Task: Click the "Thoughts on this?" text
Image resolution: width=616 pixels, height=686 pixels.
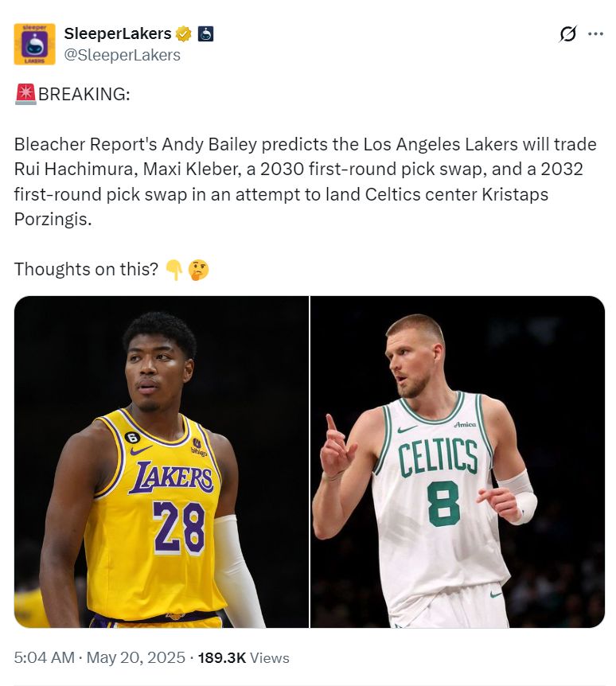Action: coord(86,270)
